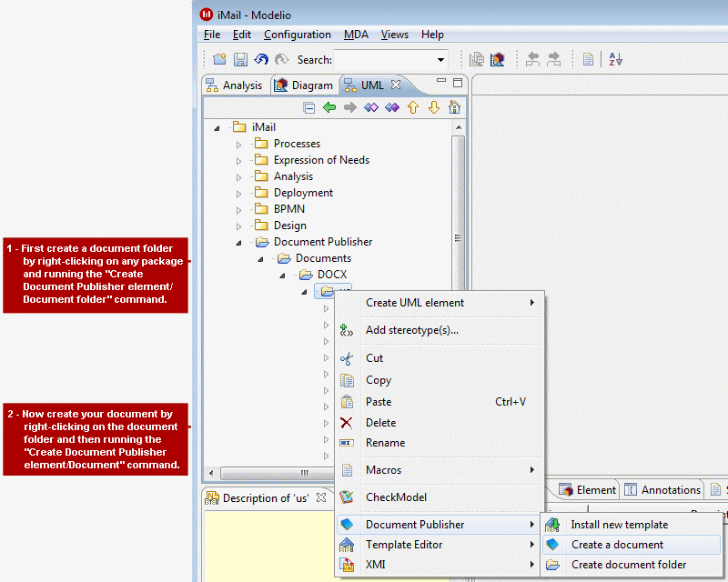Choose Add stereotype(s)... from context menu

point(440,330)
